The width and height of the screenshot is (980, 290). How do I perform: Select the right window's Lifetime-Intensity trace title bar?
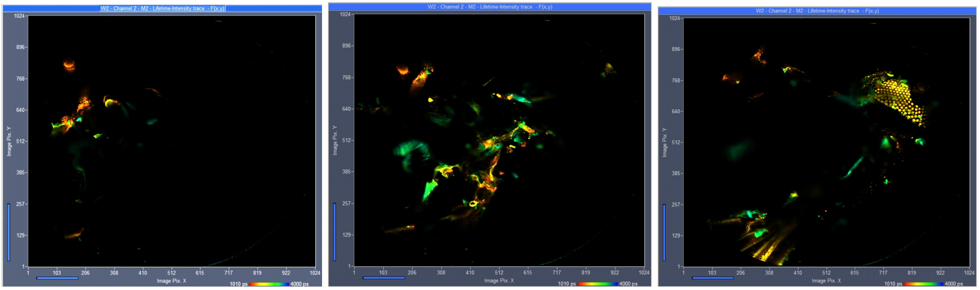[x=817, y=10]
